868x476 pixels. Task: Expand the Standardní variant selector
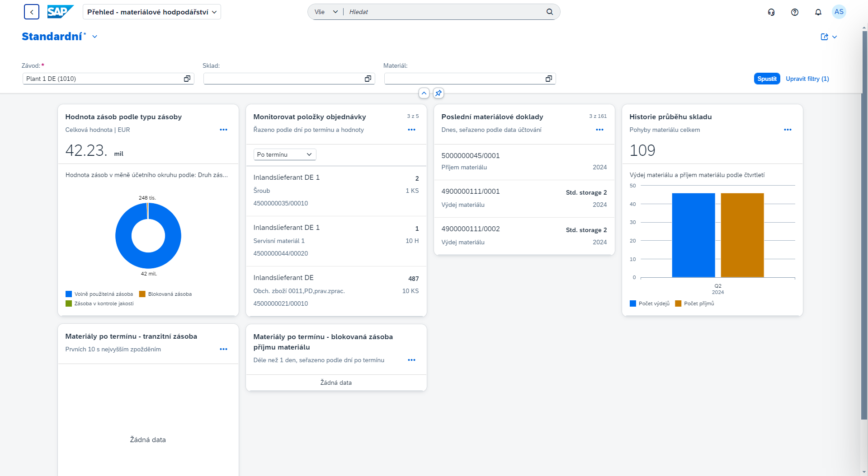pyautogui.click(x=94, y=37)
